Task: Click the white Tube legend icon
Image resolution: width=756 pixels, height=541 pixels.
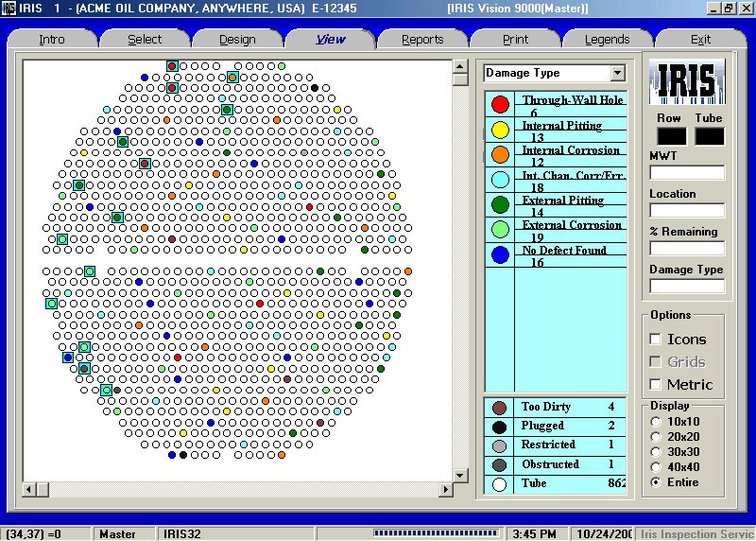Action: [x=500, y=484]
